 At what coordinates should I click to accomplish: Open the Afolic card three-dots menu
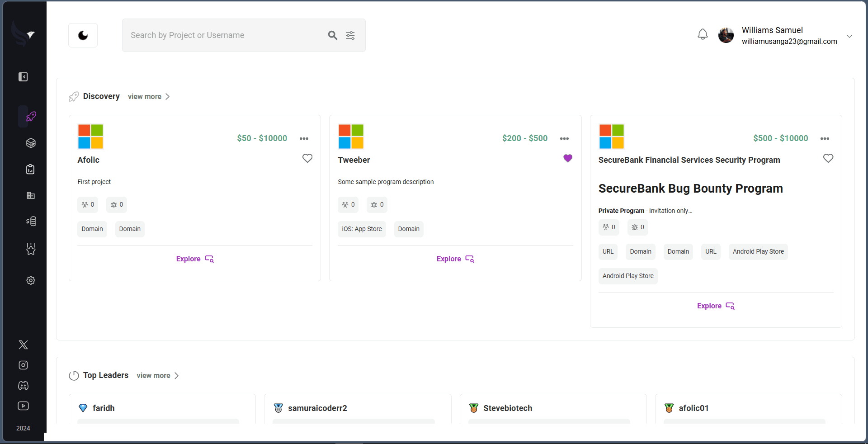point(304,138)
